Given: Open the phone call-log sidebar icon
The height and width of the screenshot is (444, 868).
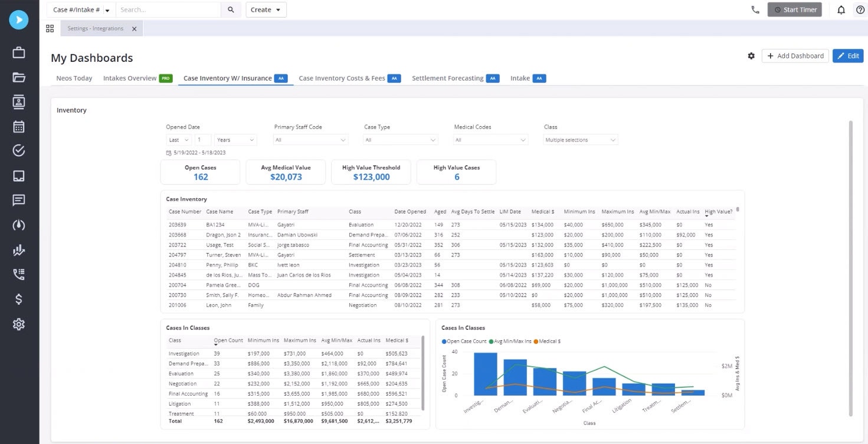Looking at the screenshot, I should (x=19, y=274).
